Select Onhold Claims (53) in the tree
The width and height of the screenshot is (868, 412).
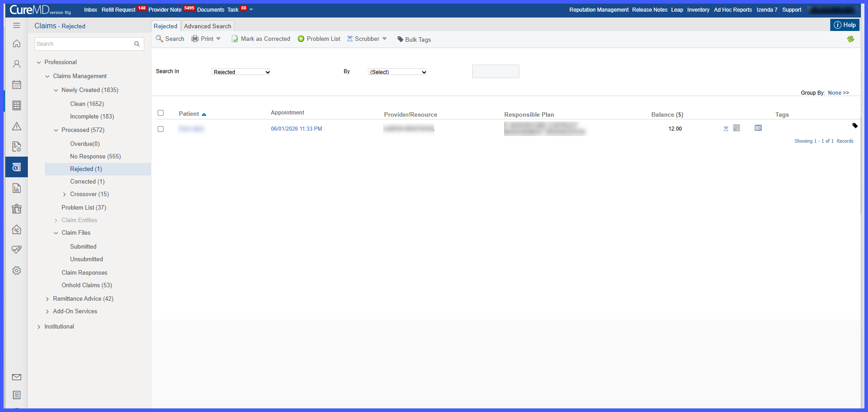coord(87,285)
